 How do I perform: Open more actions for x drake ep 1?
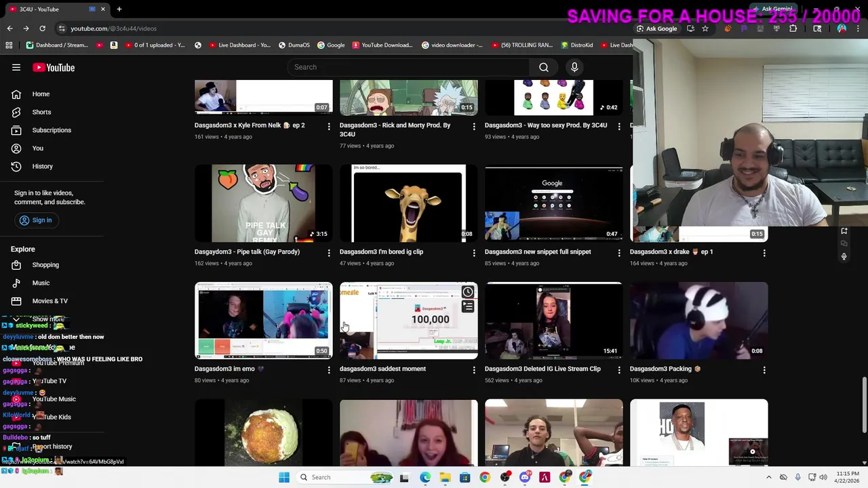[x=764, y=253]
